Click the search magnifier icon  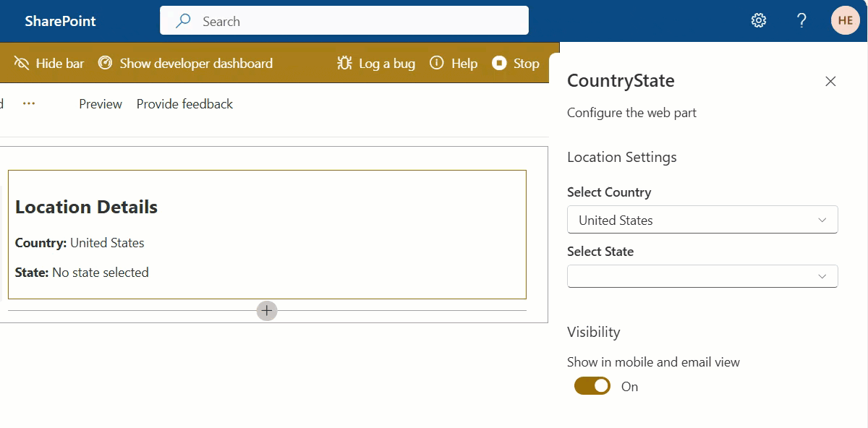[x=184, y=21]
